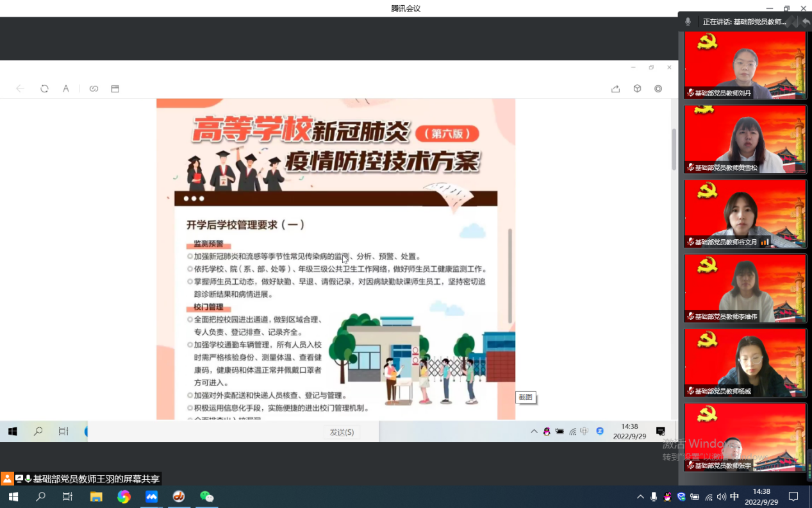Image resolution: width=812 pixels, height=508 pixels.
Task: Click the 截图 screenshot button
Action: [x=526, y=398]
